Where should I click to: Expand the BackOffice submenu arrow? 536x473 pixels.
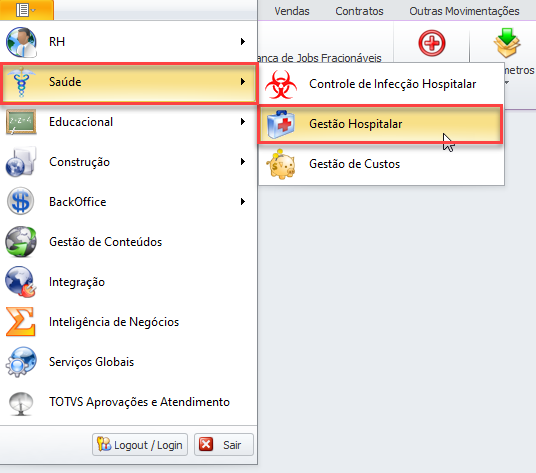coord(243,202)
